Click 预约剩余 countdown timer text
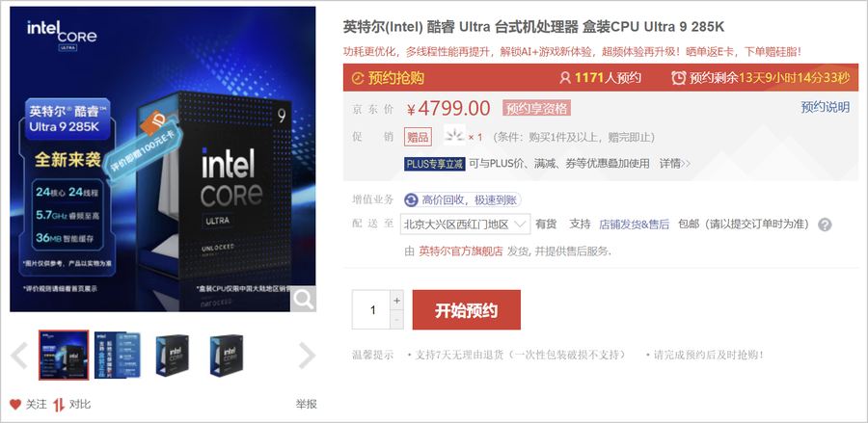This screenshot has width=868, height=423. [x=770, y=78]
